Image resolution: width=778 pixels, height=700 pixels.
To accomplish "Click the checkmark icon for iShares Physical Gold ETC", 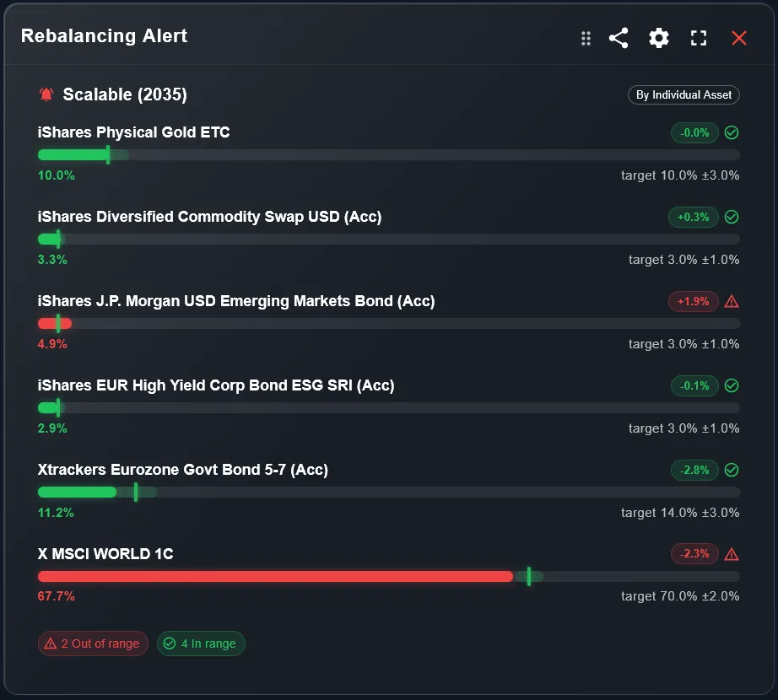I will pyautogui.click(x=731, y=132).
